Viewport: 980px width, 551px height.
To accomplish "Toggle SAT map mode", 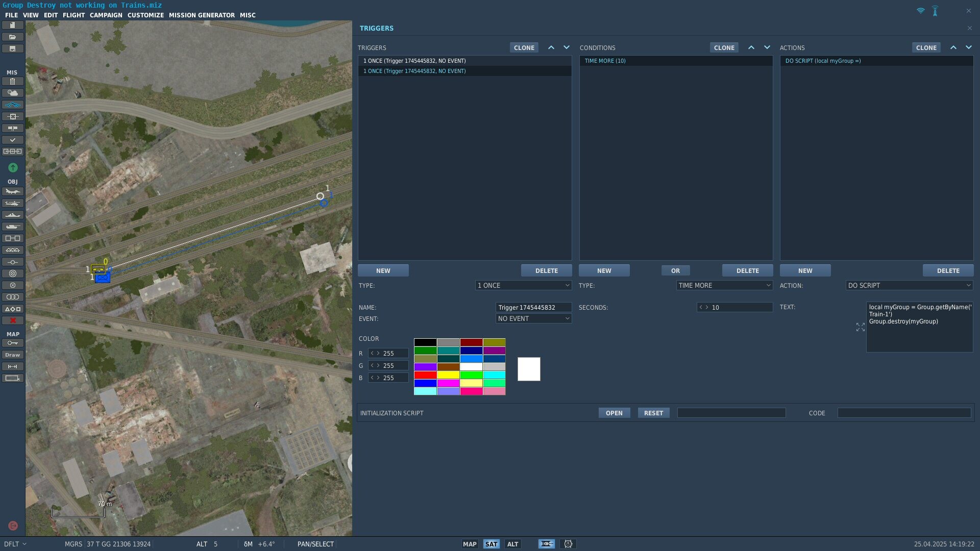I will point(491,544).
